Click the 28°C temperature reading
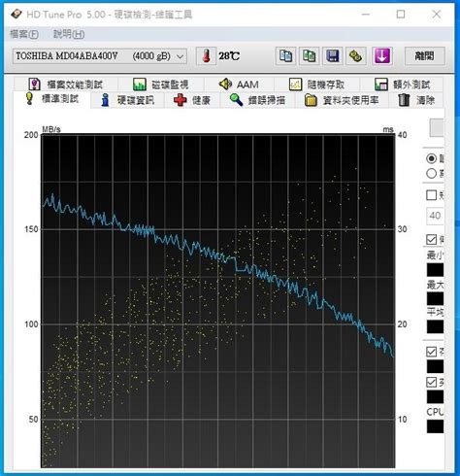Image resolution: width=460 pixels, height=476 pixels. click(229, 56)
